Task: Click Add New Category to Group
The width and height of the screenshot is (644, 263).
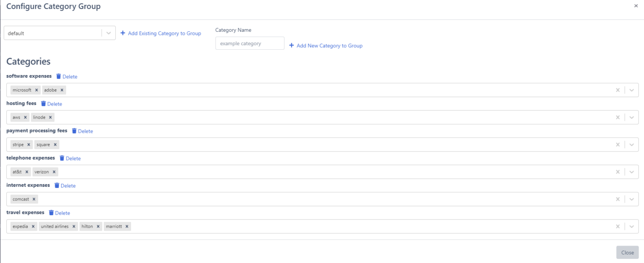Action: point(326,46)
